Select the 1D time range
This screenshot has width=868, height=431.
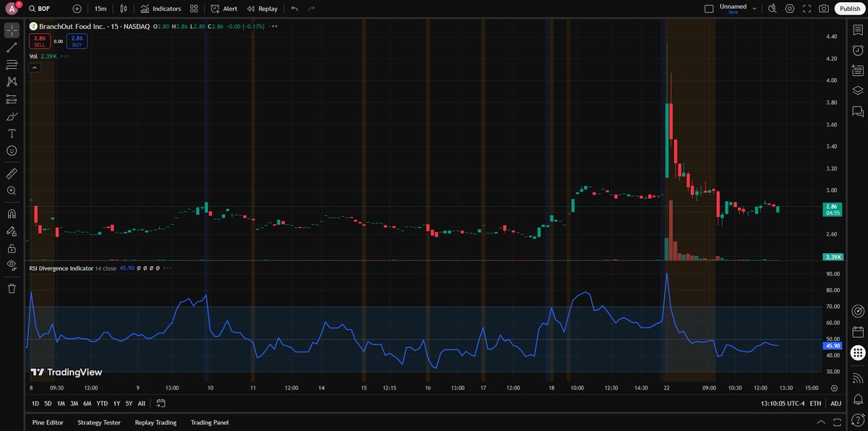pyautogui.click(x=35, y=404)
